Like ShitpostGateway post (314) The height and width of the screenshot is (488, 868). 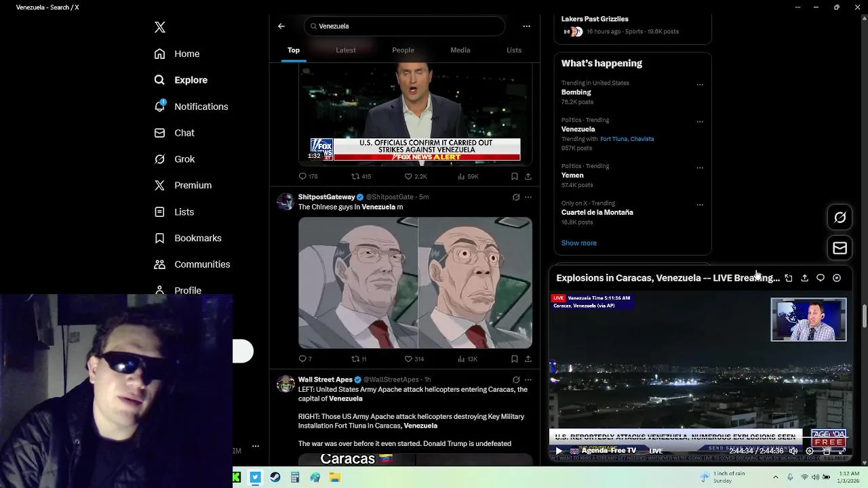point(414,359)
